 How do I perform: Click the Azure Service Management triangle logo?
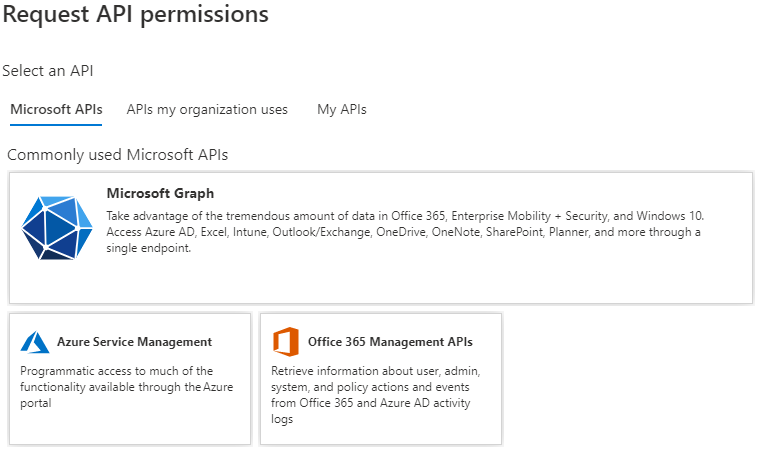point(35,342)
